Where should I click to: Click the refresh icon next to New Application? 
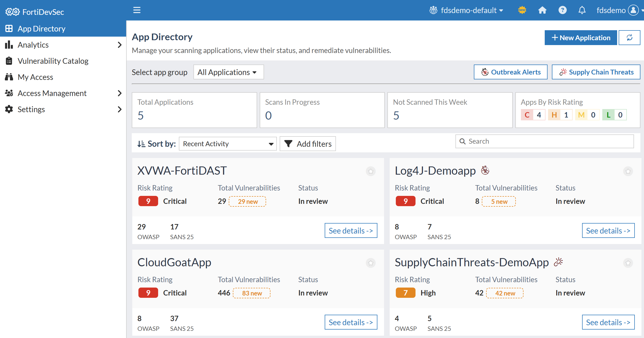(629, 37)
